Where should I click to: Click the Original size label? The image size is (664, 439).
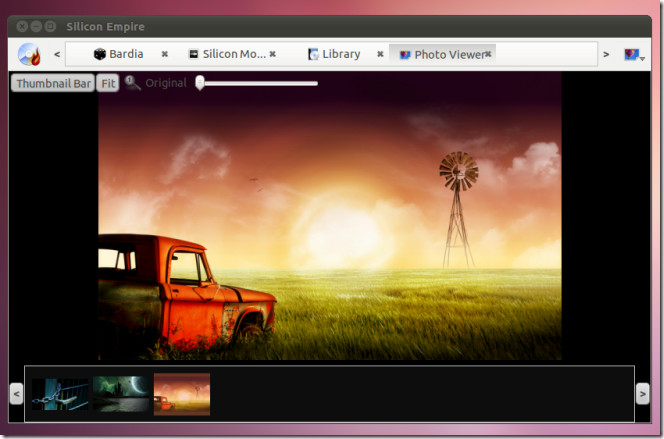point(166,83)
